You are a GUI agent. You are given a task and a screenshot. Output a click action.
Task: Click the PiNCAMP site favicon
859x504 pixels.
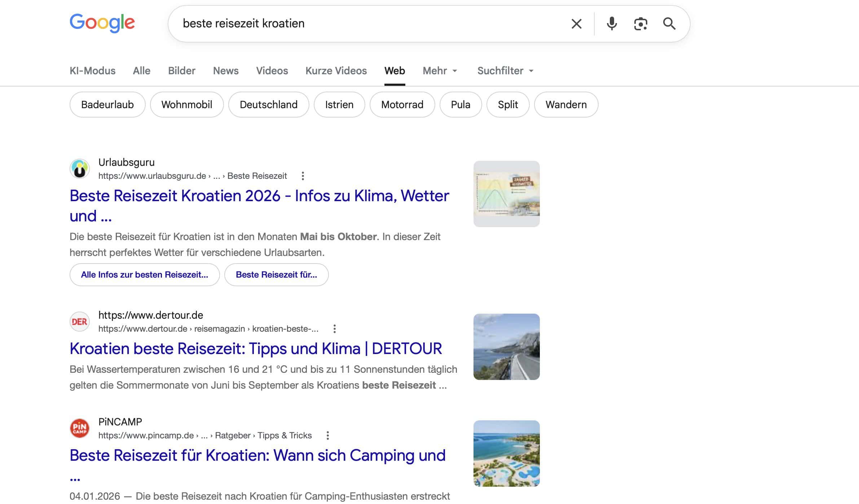pyautogui.click(x=80, y=428)
